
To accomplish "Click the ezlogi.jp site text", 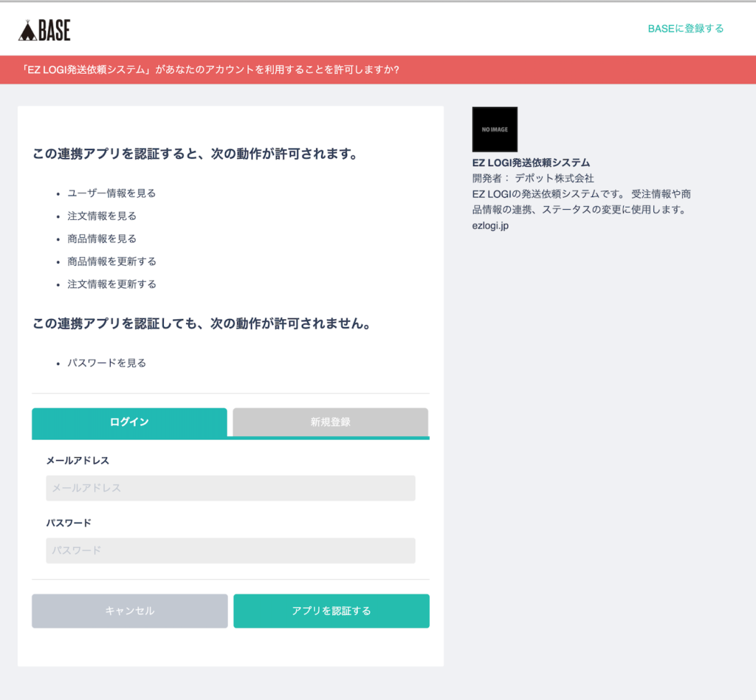I will point(490,226).
